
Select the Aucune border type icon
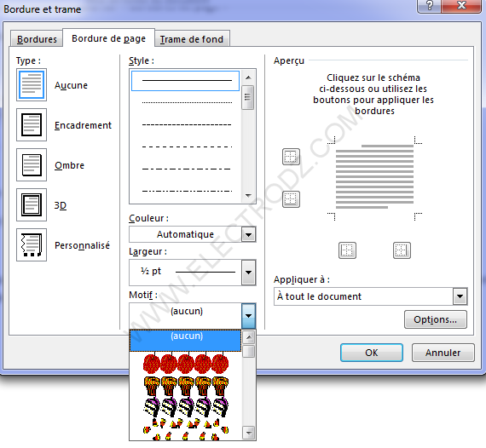point(32,85)
